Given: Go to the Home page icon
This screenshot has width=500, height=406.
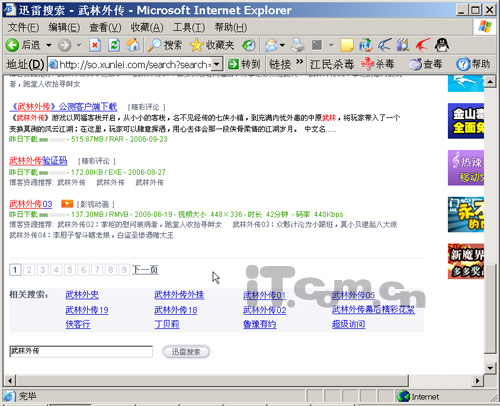Looking at the screenshot, I should click(x=133, y=45).
